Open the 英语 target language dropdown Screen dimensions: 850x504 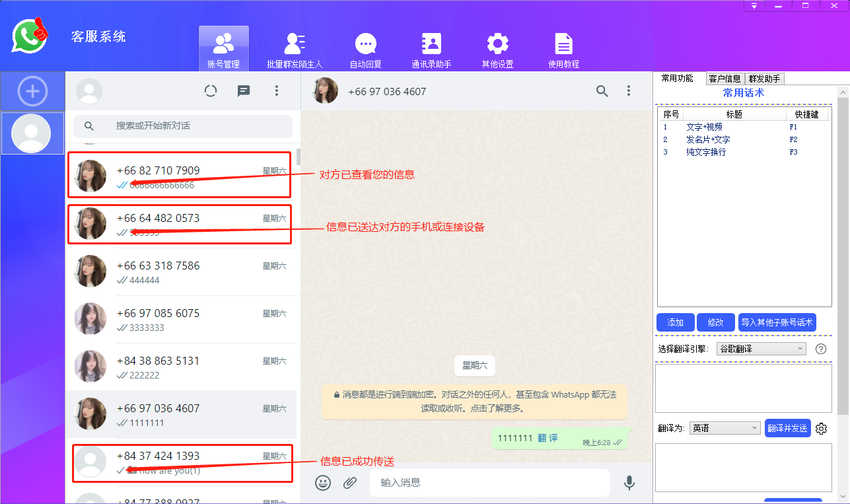pyautogui.click(x=725, y=428)
